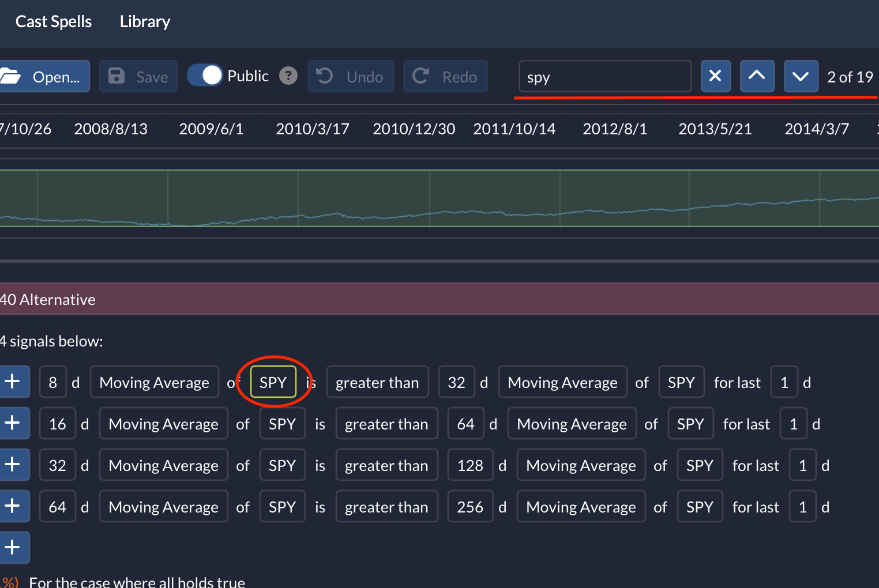The image size is (879, 588).
Task: Click the 2 of 19 match counter
Action: (850, 77)
